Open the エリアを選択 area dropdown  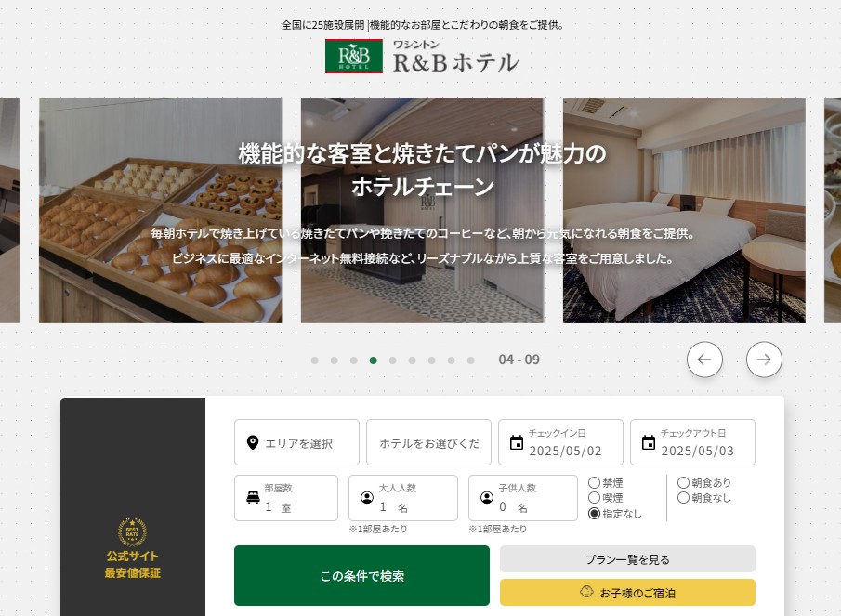pos(296,442)
